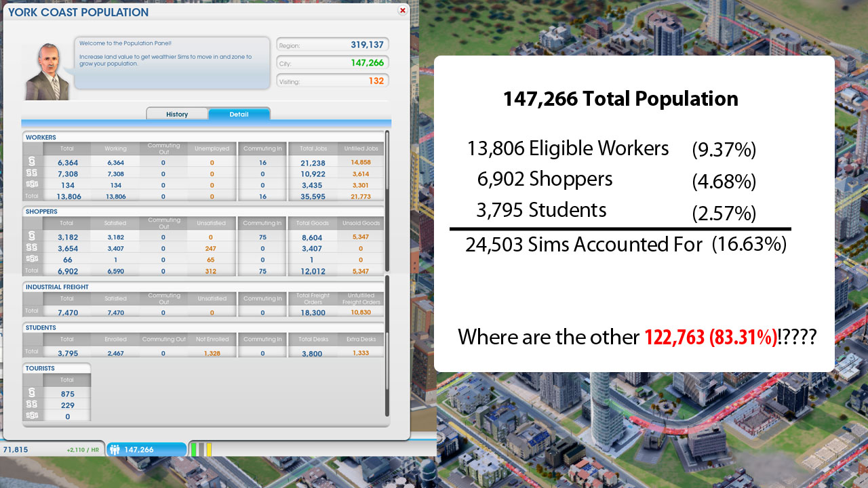Click the 1,333 extra desks value
This screenshot has height=488, width=868.
point(361,353)
